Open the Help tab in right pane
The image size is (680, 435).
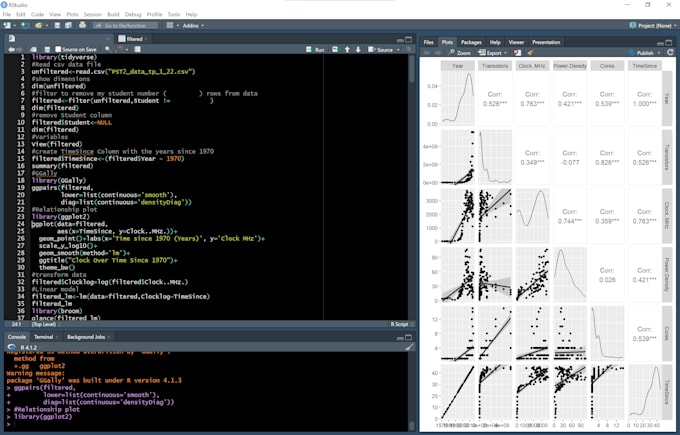tap(495, 43)
